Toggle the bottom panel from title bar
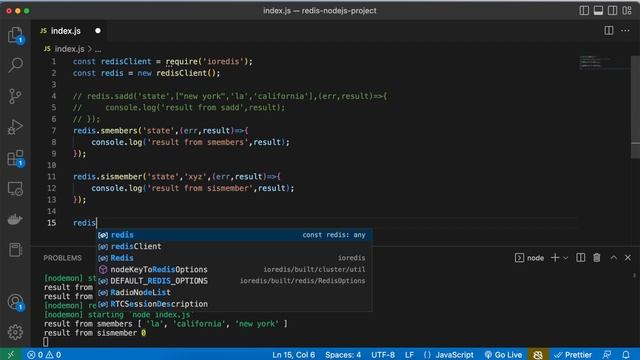The width and height of the screenshot is (640, 360). [598, 11]
